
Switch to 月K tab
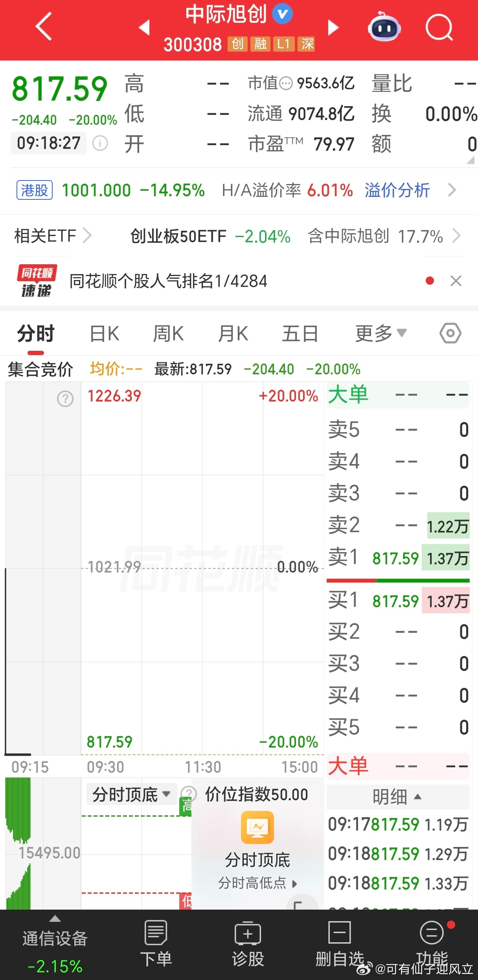click(x=233, y=333)
